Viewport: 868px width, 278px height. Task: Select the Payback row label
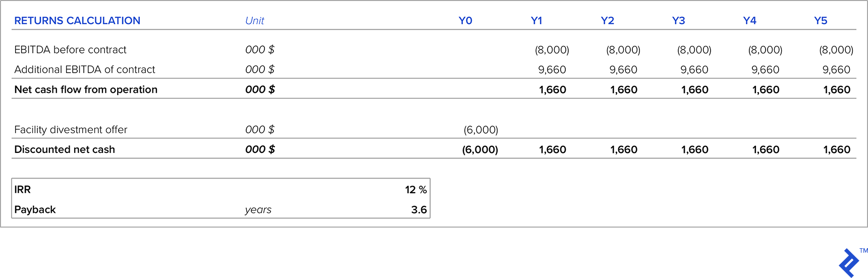(35, 210)
